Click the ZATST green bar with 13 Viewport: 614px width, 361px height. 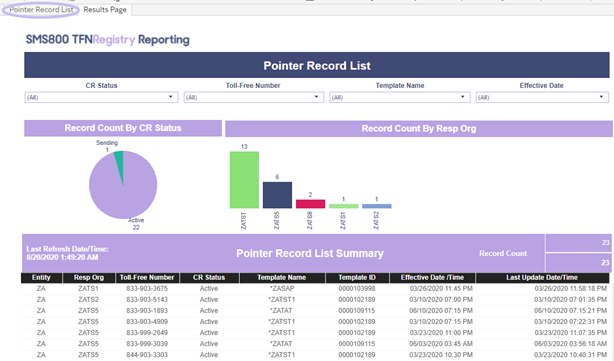(x=244, y=180)
